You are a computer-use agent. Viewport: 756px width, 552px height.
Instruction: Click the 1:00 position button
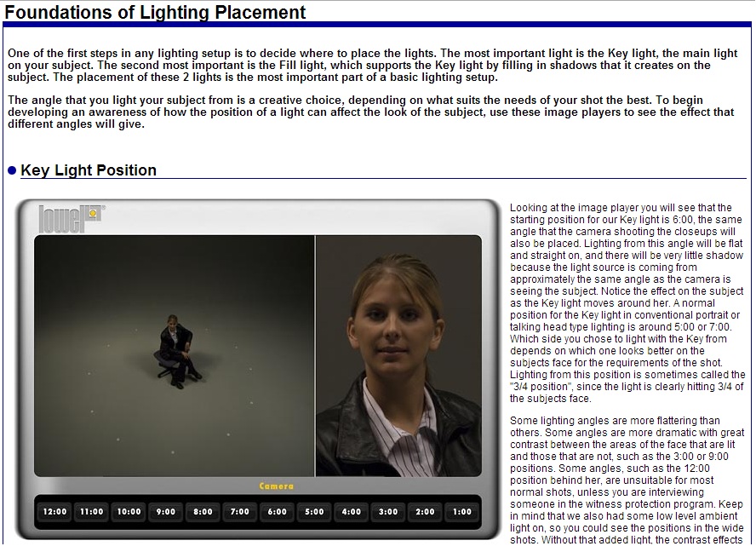pos(462,512)
